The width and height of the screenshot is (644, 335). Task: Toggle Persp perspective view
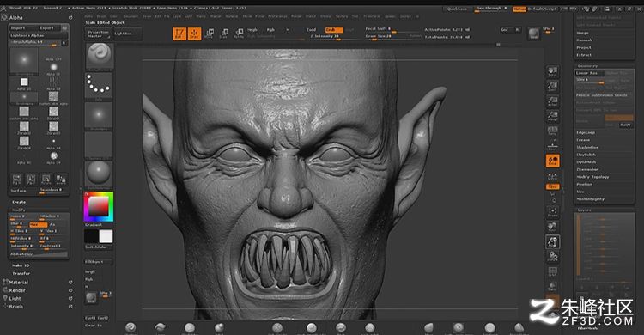[x=552, y=131]
